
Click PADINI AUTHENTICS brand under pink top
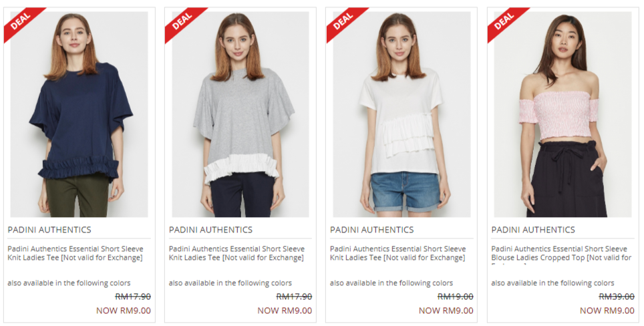pyautogui.click(x=533, y=230)
